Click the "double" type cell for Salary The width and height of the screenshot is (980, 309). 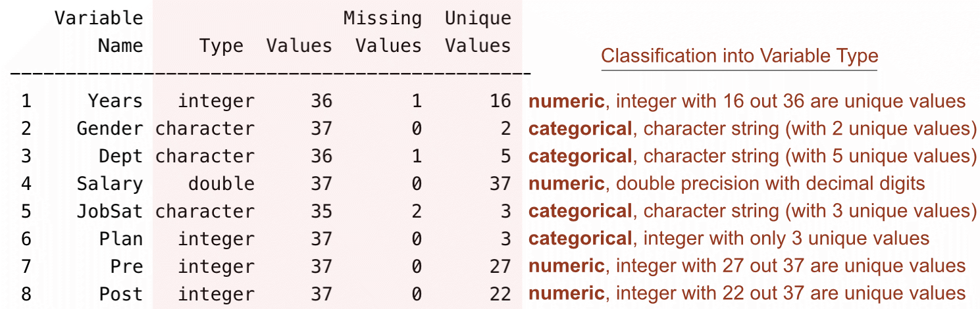pyautogui.click(x=221, y=184)
